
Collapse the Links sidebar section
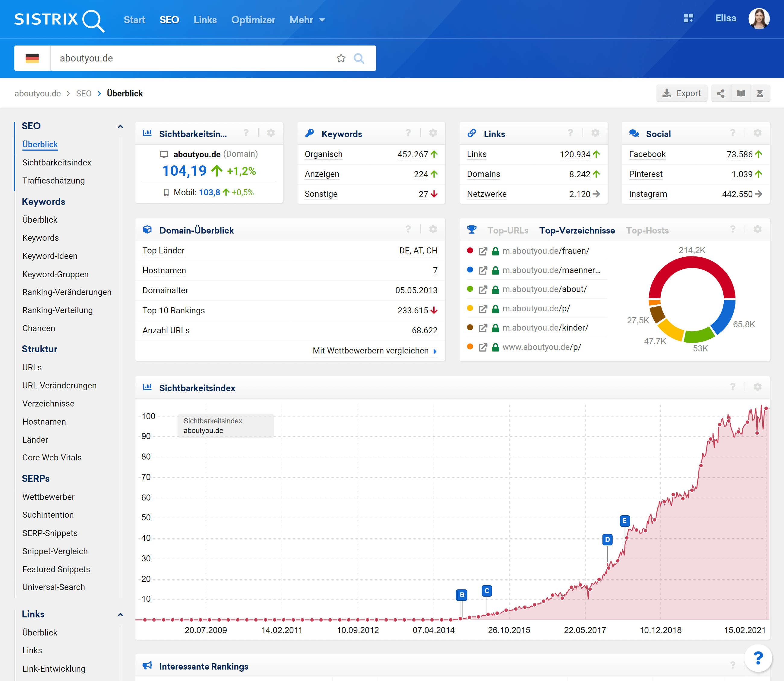tap(120, 615)
